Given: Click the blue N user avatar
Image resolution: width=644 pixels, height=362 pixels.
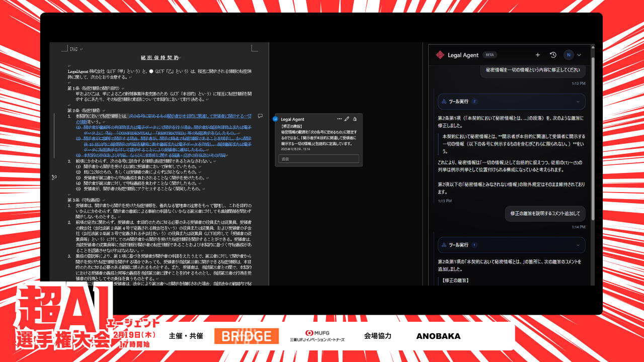Looking at the screenshot, I should [x=569, y=55].
